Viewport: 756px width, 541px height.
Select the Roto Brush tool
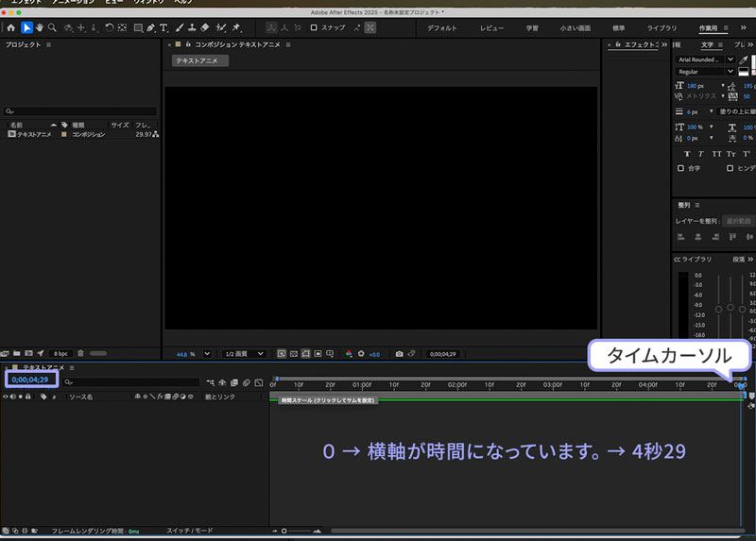(x=221, y=28)
